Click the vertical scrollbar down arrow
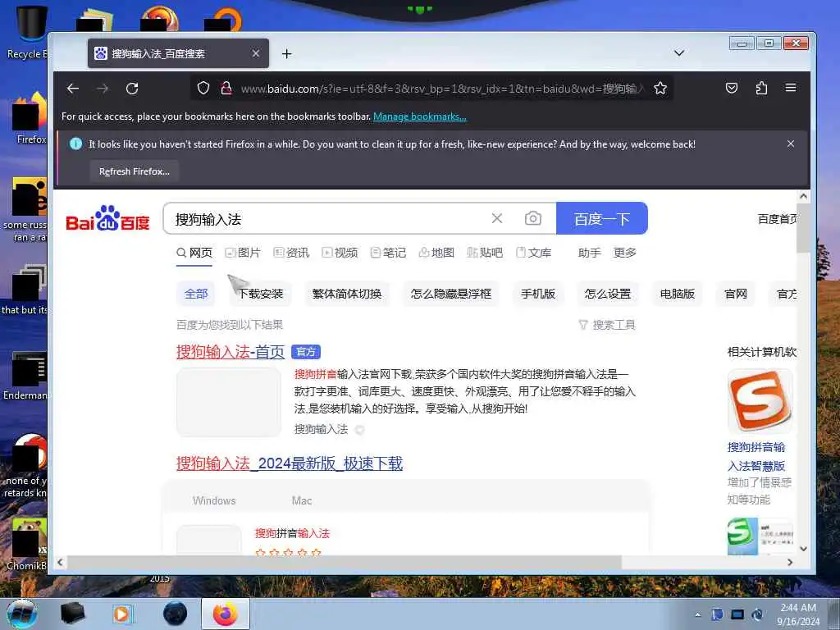Viewport: 840px width, 630px height. pyautogui.click(x=803, y=549)
